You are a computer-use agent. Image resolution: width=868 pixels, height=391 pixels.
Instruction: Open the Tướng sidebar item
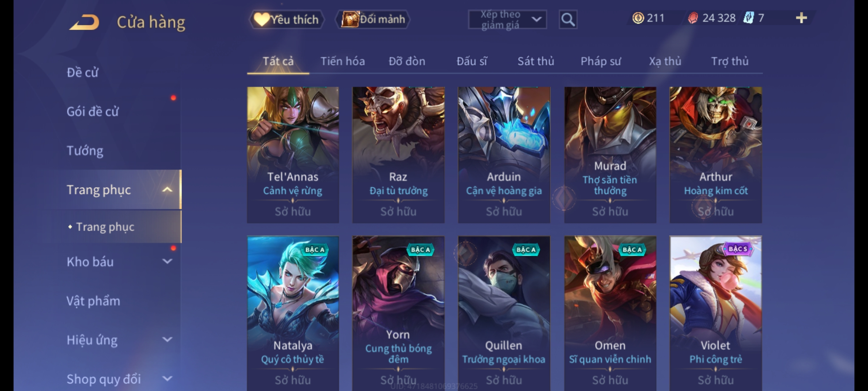85,151
